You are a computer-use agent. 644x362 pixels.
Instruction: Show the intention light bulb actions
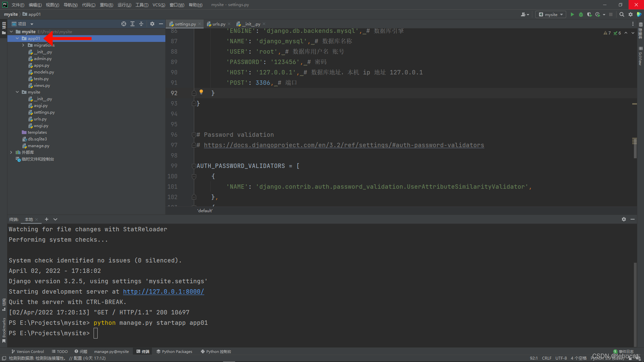[201, 92]
